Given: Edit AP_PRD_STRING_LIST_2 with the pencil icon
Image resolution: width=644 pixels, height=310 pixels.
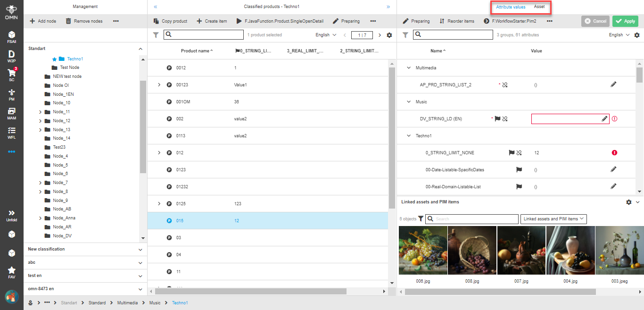Looking at the screenshot, I should click(613, 84).
